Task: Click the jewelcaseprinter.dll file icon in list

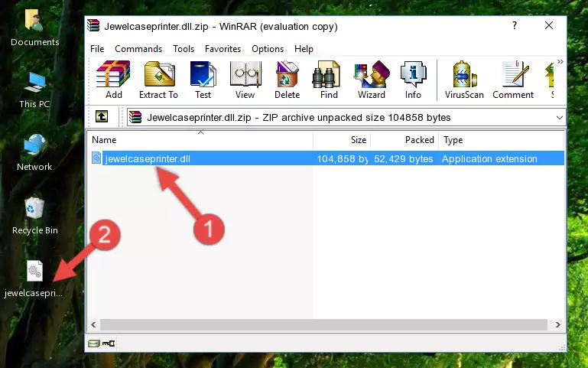Action: point(96,158)
